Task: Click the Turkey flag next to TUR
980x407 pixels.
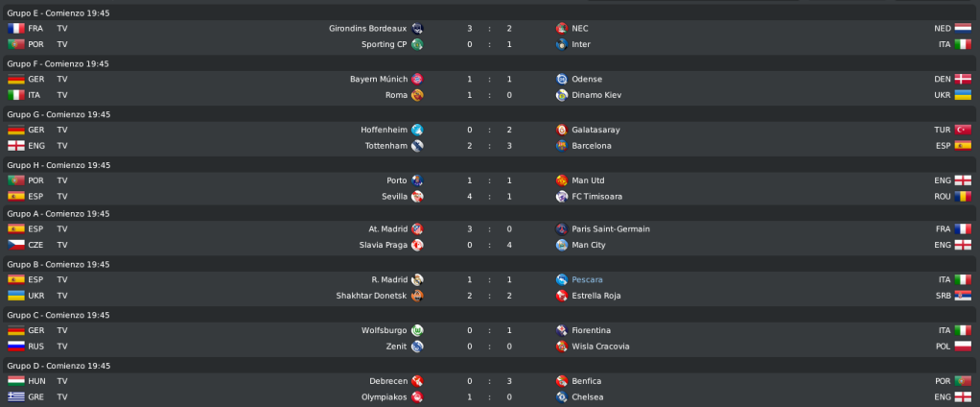Action: pyautogui.click(x=963, y=130)
